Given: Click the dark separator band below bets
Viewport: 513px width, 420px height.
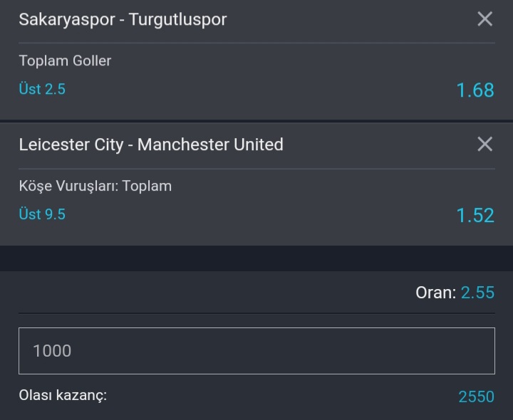Looking at the screenshot, I should pyautogui.click(x=256, y=258).
